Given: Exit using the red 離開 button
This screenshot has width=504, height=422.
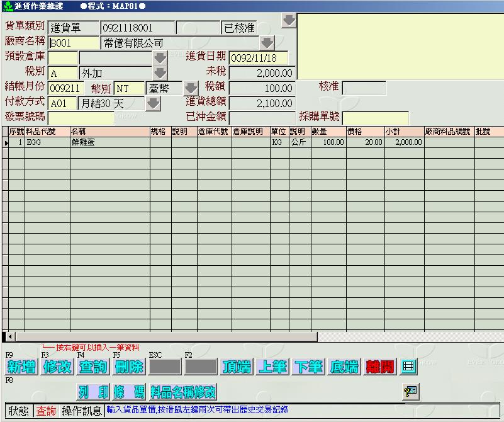Looking at the screenshot, I should point(381,367).
